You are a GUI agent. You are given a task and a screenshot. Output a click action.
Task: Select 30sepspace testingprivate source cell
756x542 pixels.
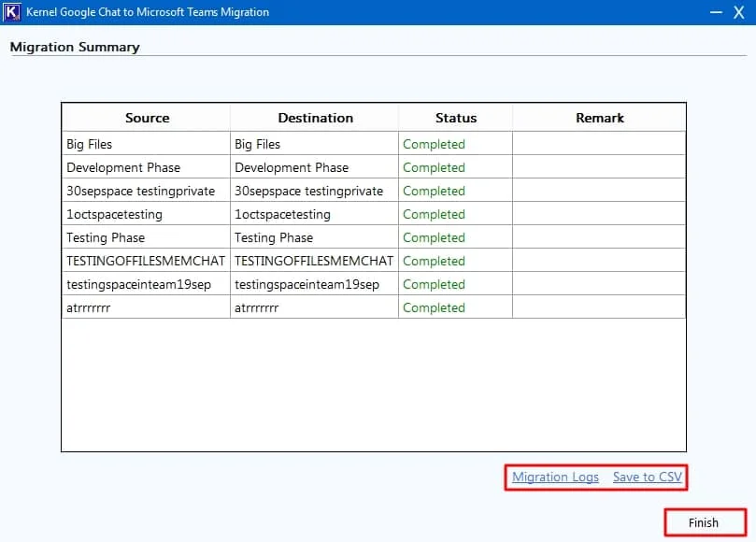pos(147,191)
